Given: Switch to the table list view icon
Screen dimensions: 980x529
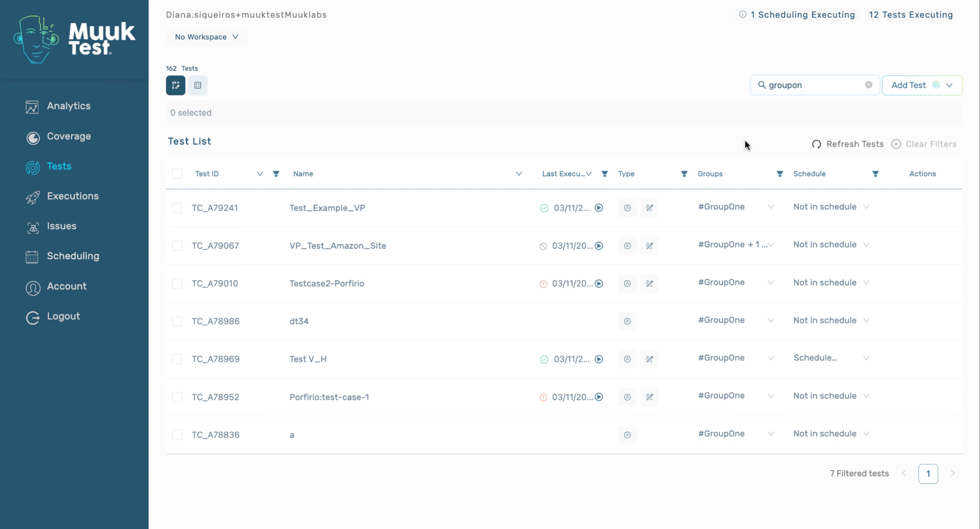Looking at the screenshot, I should (x=198, y=85).
